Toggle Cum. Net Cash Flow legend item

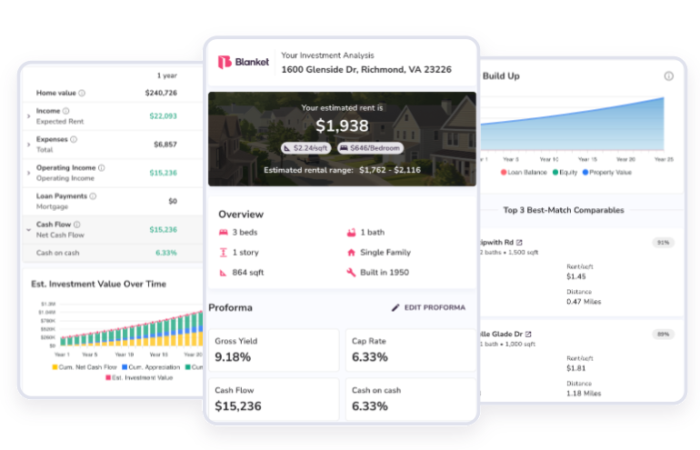click(x=84, y=367)
